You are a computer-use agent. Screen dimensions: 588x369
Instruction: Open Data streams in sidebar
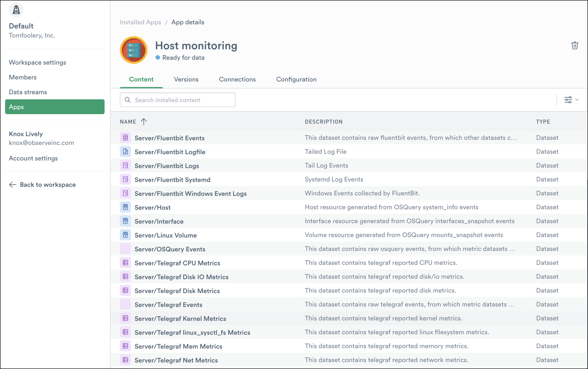point(28,92)
